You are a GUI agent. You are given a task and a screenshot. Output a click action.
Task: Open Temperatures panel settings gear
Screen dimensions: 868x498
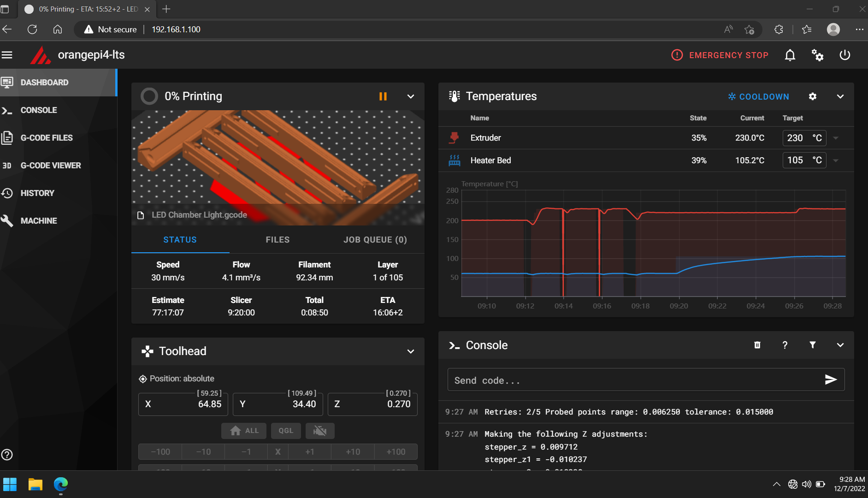[x=813, y=96]
